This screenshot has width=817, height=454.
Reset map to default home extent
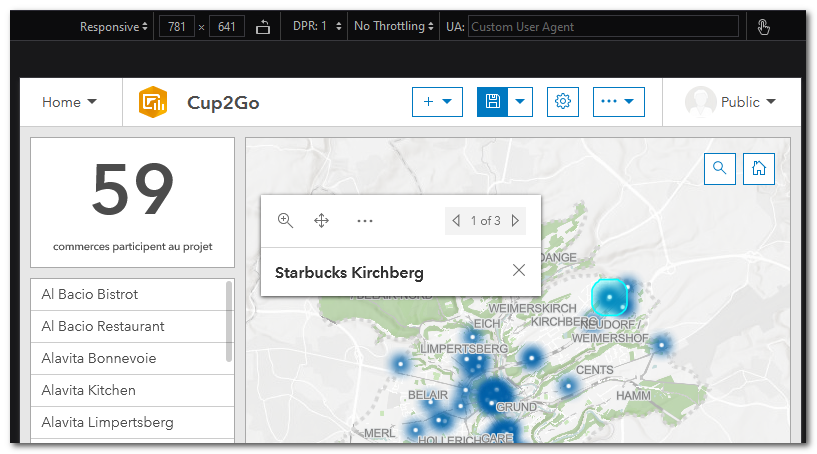[x=759, y=168]
